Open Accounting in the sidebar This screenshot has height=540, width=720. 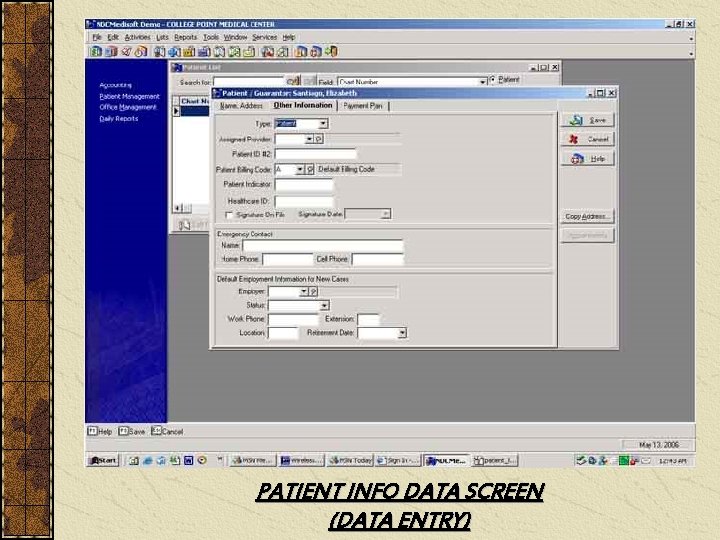click(116, 85)
